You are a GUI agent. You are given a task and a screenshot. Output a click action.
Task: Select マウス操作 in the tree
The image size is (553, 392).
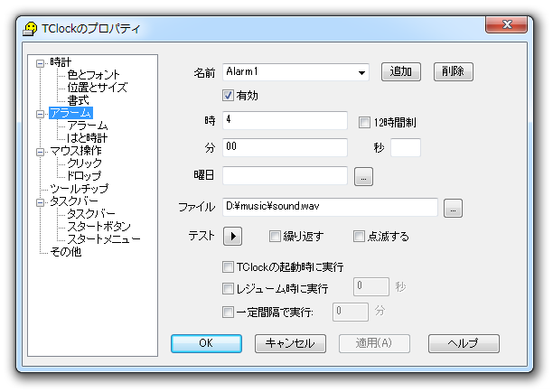point(76,151)
